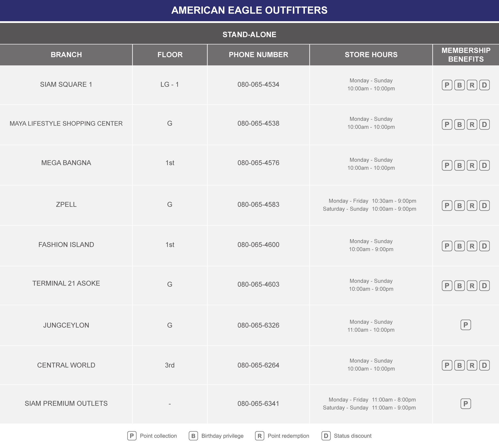Click the B icon in Zpell row
This screenshot has width=499, height=448.
tap(459, 205)
